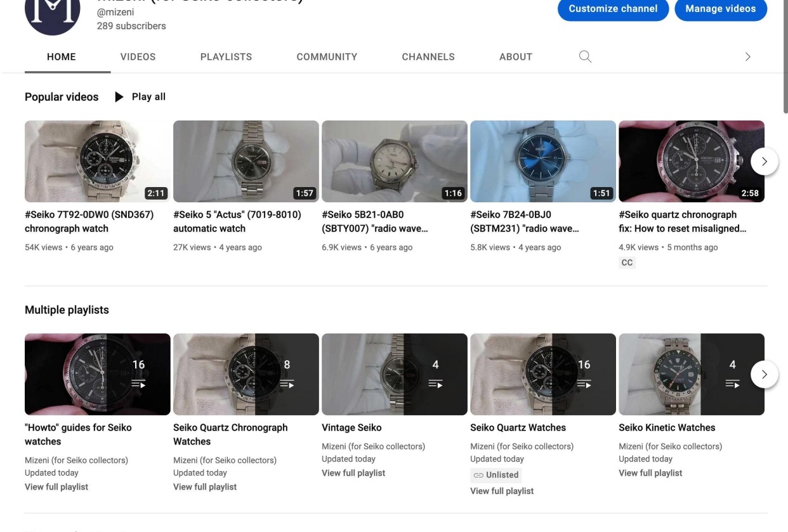Click title "#Seiko 5 Actus (7019-8010) automatic watch"
788x532 pixels.
tap(237, 221)
